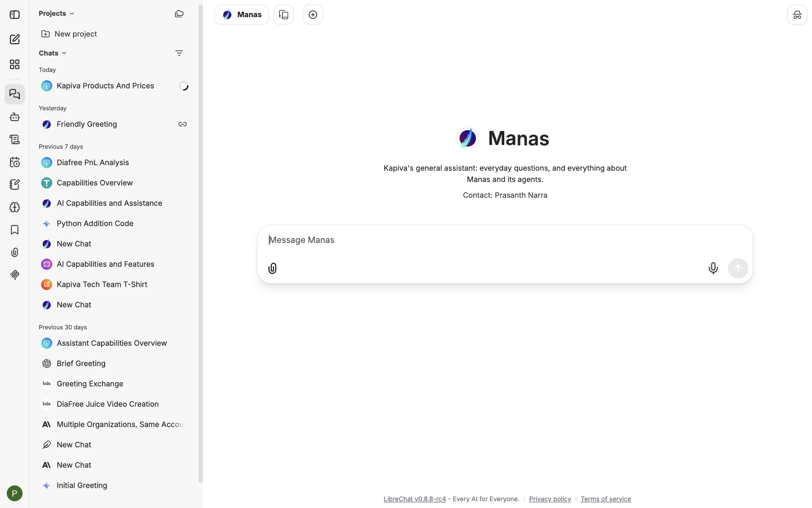Toggle the sidebar panel icon

(14, 14)
